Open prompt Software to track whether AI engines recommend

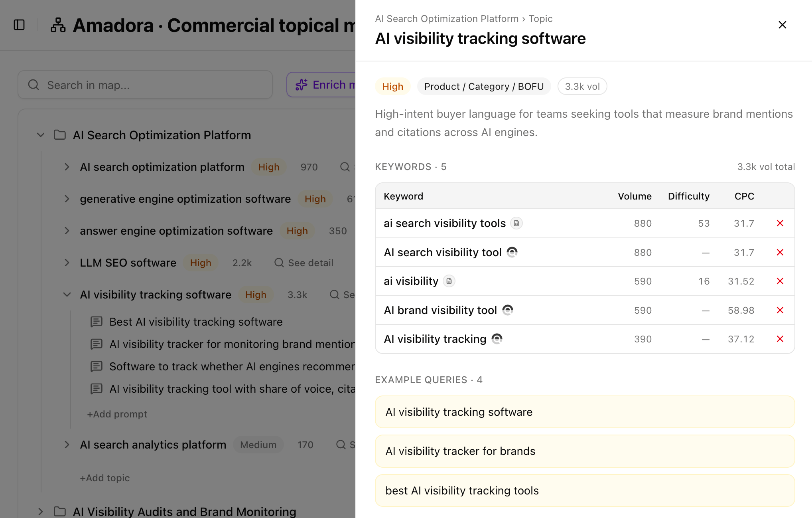point(232,366)
